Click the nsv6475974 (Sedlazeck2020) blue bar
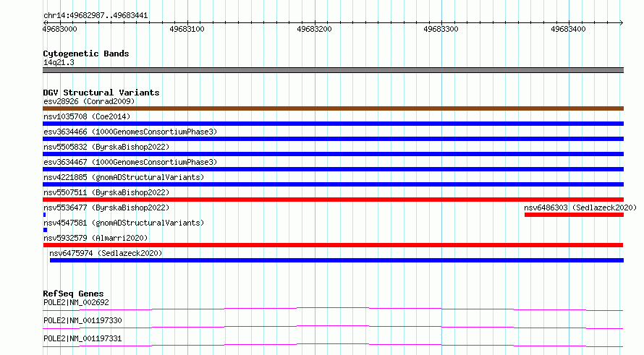Viewport: 644px width, 355px height. pyautogui.click(x=336, y=260)
